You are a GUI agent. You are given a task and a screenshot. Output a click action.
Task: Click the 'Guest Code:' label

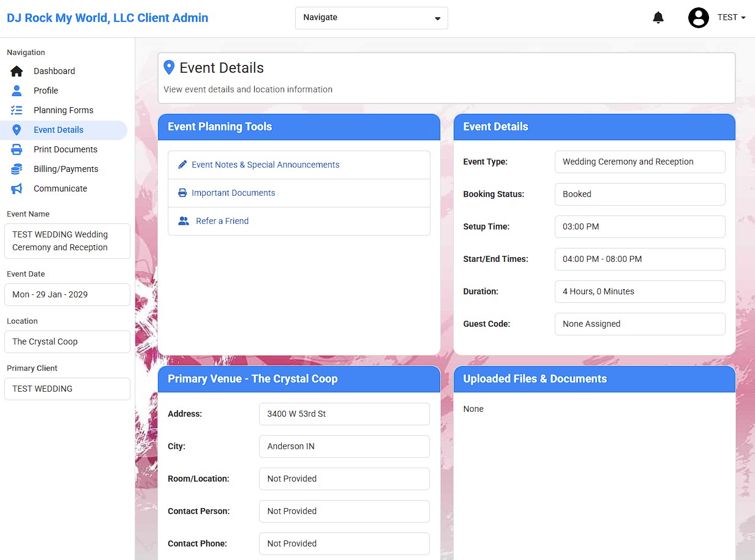pyautogui.click(x=487, y=324)
